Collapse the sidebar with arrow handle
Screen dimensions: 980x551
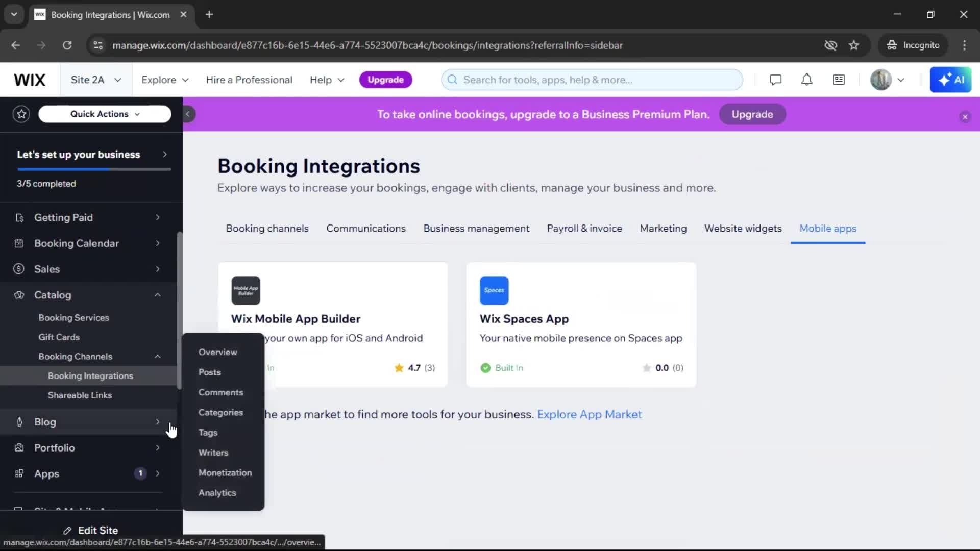point(188,114)
